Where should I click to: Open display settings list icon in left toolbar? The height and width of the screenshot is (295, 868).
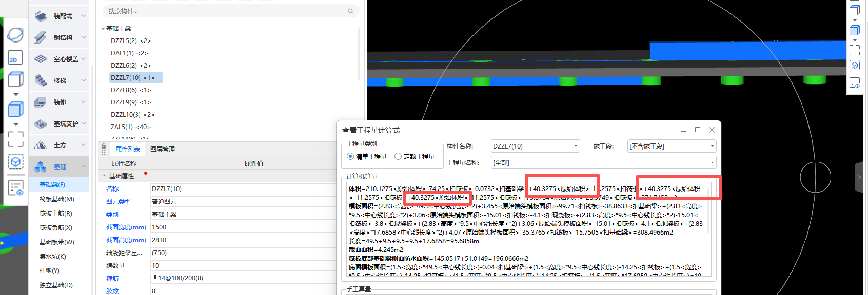pos(15,187)
